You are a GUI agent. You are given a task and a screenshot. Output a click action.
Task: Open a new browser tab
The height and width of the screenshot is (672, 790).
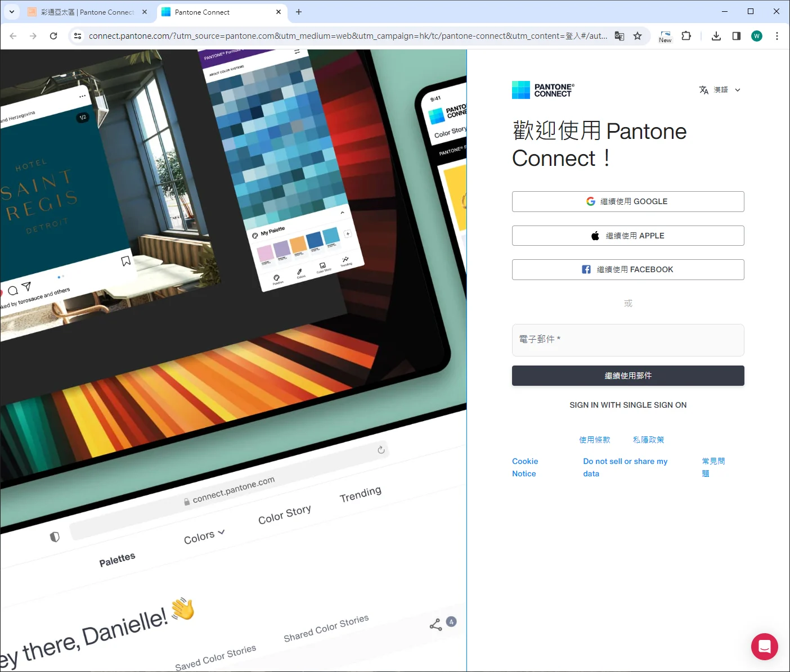pyautogui.click(x=299, y=12)
